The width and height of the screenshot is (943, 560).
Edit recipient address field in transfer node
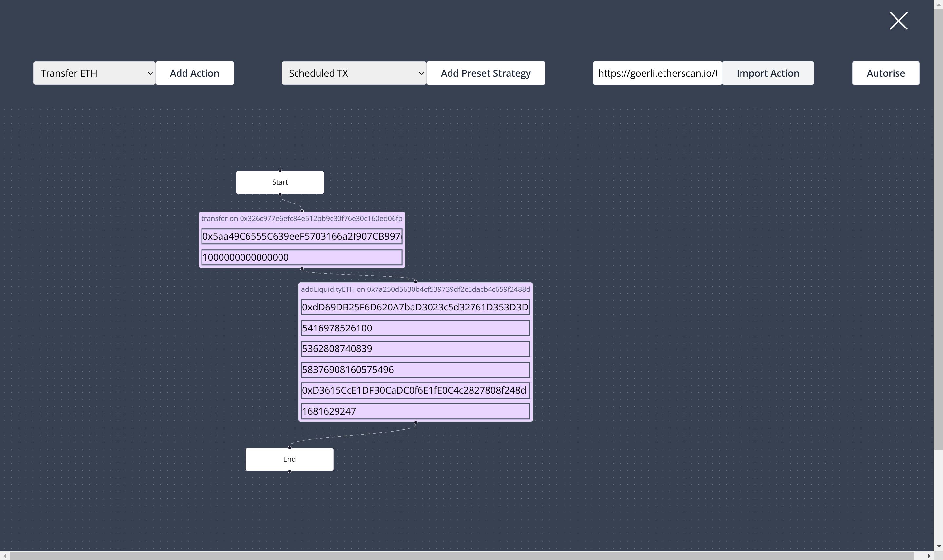pyautogui.click(x=301, y=236)
